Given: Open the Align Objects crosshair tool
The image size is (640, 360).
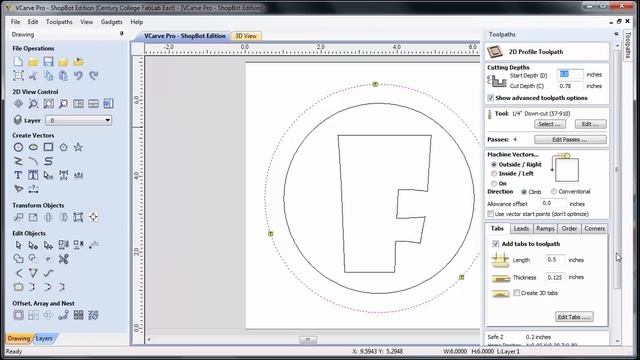Looking at the screenshot, I should point(93,217).
